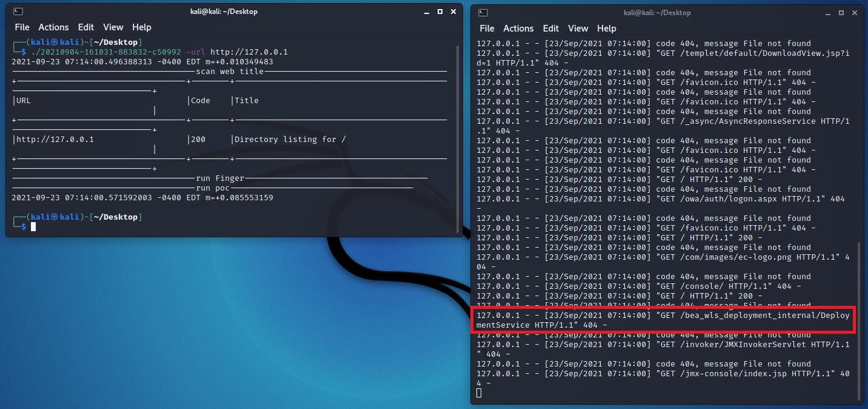Minimize the scanner output terminal window
Viewport: 868px width, 409px height.
tap(426, 12)
